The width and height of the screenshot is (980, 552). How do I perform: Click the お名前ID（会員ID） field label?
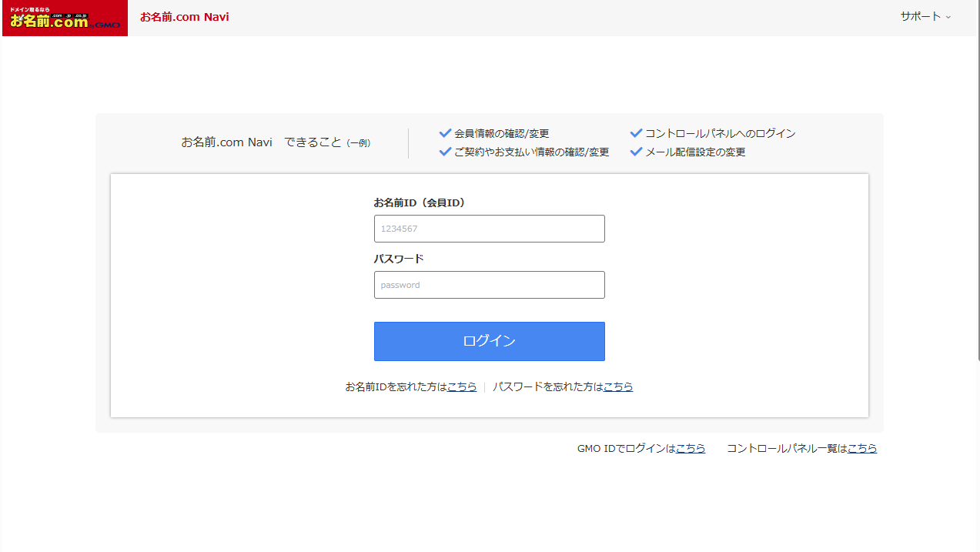tap(420, 203)
